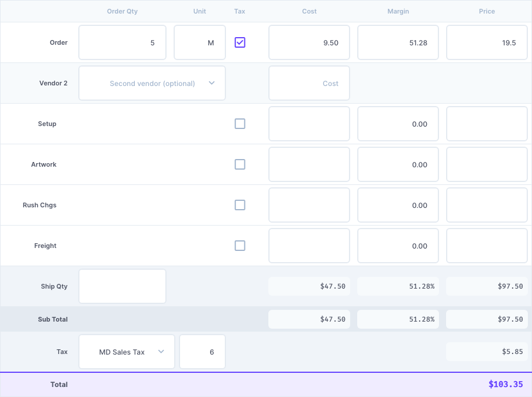
Task: Click the Vendor 2 Cost field
Action: 309,83
